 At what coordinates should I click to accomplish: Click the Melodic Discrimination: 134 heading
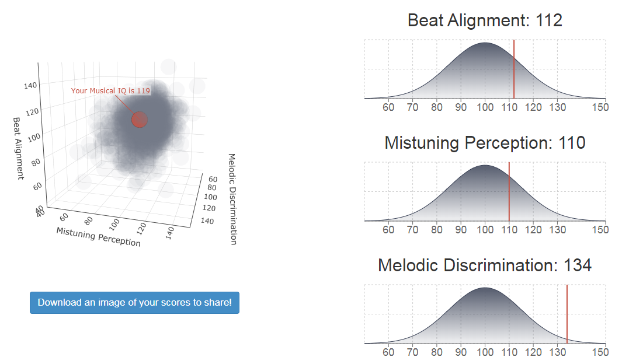coord(485,265)
